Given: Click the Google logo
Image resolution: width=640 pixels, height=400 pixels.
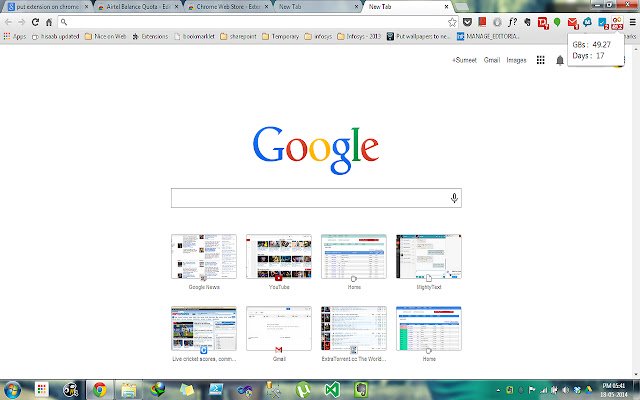Looking at the screenshot, I should [316, 150].
